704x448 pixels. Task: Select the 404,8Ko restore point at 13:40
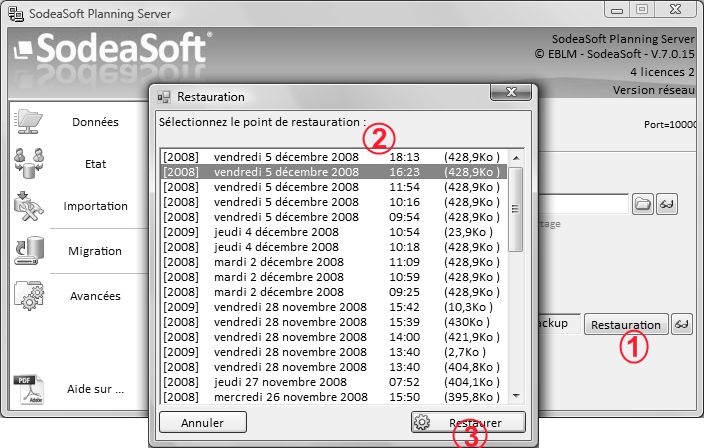click(334, 367)
